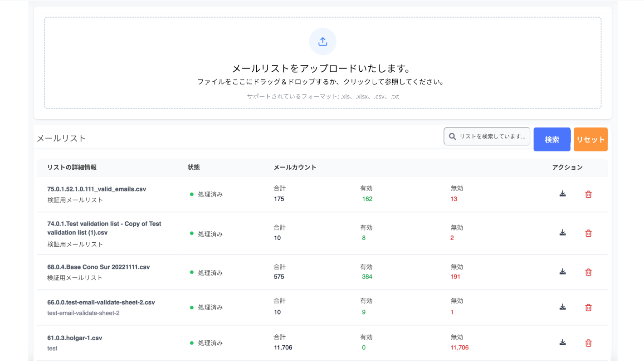Click the upload arrow icon
The width and height of the screenshot is (644, 363).
click(322, 42)
